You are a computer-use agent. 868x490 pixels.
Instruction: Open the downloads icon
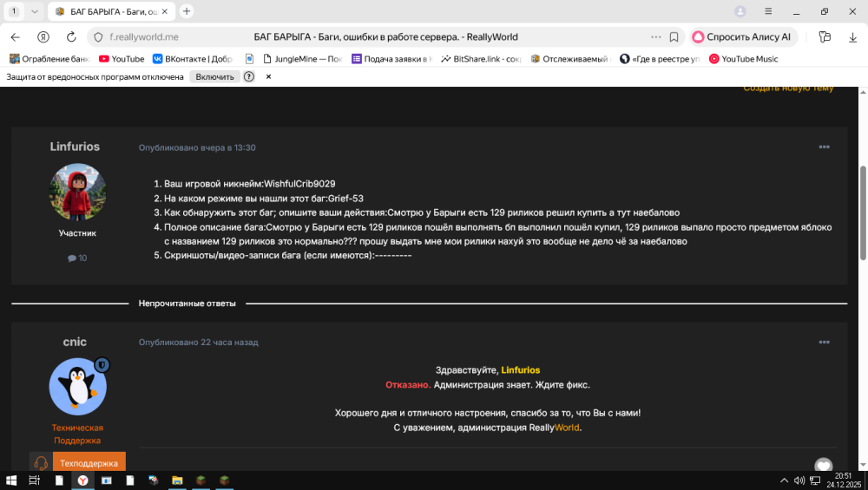point(852,37)
